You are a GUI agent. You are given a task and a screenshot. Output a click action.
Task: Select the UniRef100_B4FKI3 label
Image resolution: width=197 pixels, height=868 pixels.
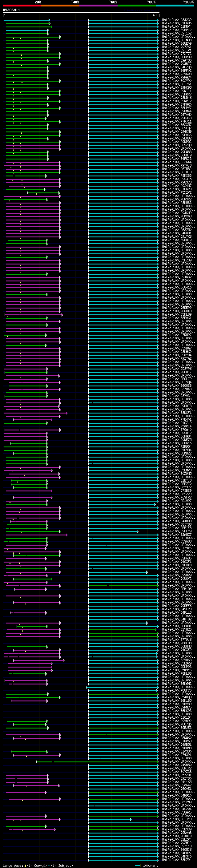click(177, 159)
